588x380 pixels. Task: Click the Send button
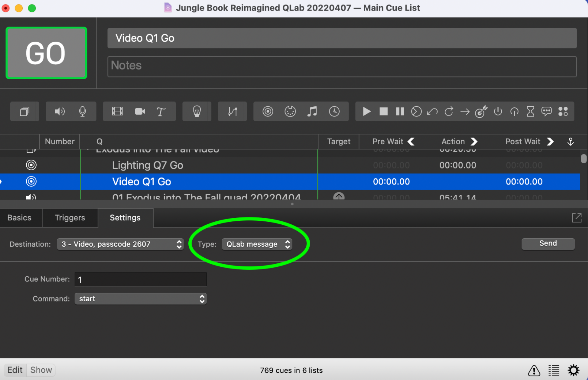[x=548, y=244]
